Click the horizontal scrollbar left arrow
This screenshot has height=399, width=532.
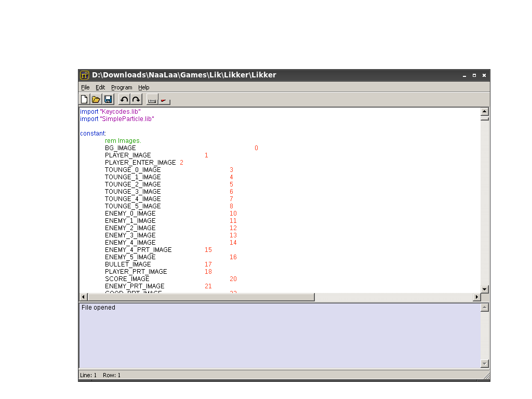(84, 297)
